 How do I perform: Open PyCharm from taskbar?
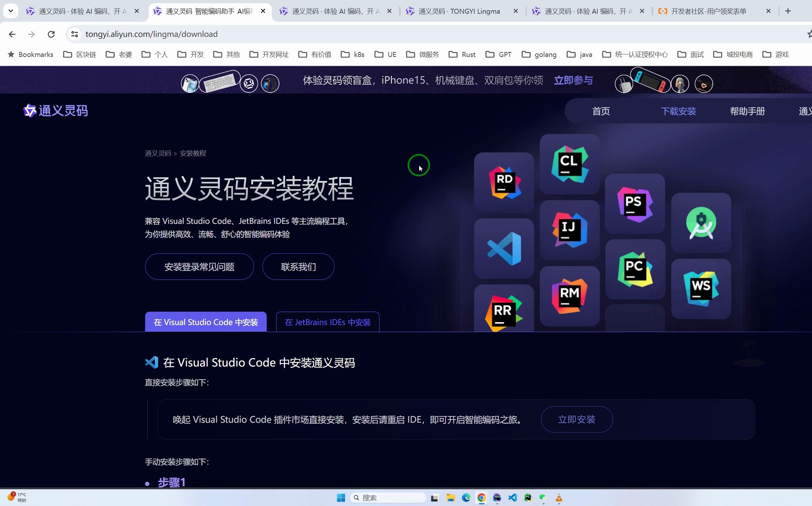(528, 498)
